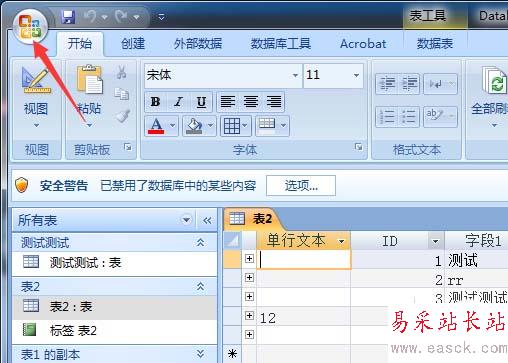Toggle Bold formatting

(x=155, y=102)
